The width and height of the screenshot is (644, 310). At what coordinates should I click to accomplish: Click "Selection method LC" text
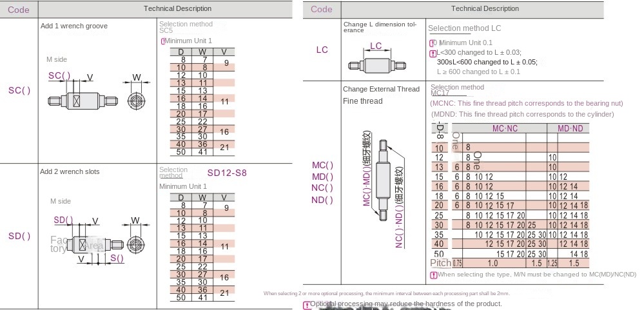coord(465,28)
